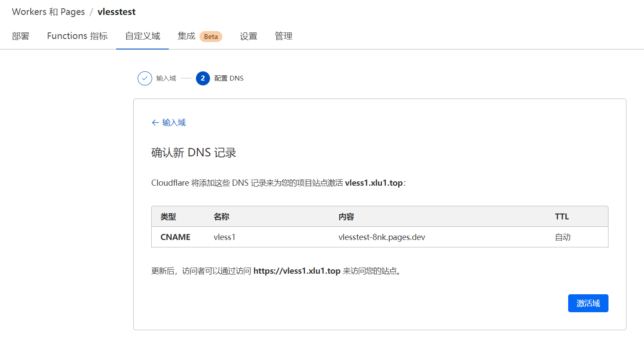Open the 集成 tab
This screenshot has width=644, height=342.
[x=186, y=36]
